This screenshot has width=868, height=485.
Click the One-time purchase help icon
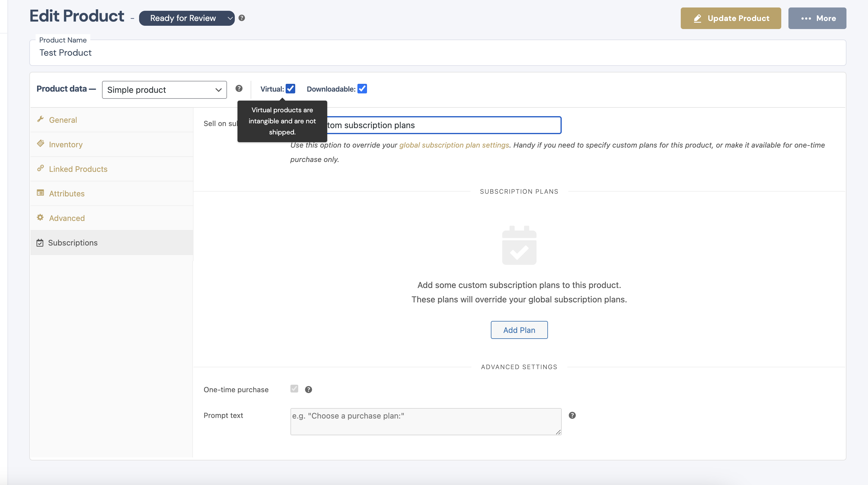(x=308, y=389)
